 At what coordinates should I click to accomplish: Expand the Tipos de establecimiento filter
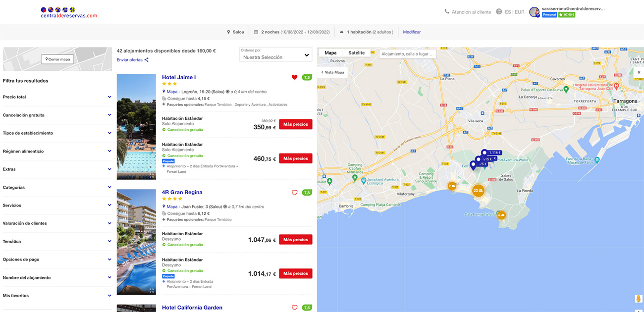(x=57, y=133)
